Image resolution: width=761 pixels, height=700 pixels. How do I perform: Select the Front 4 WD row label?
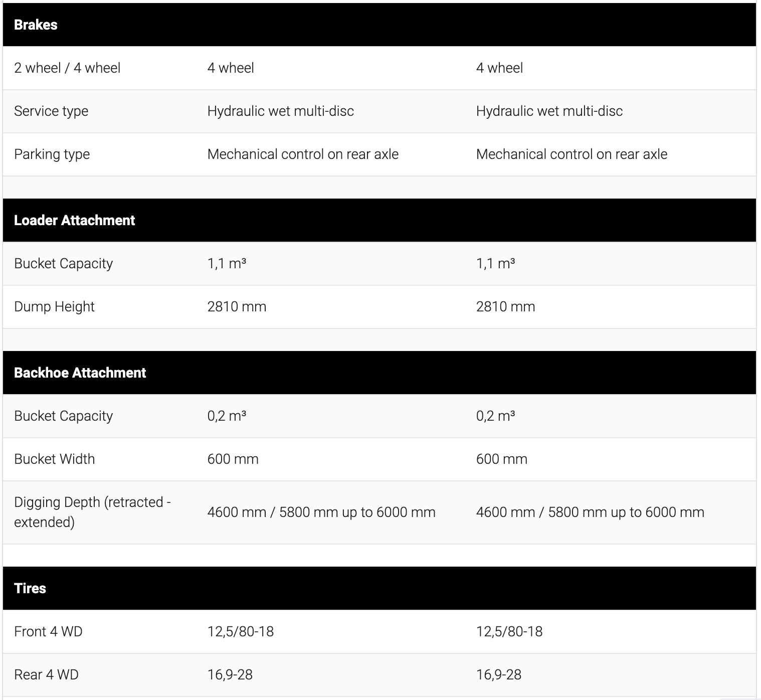click(x=48, y=632)
